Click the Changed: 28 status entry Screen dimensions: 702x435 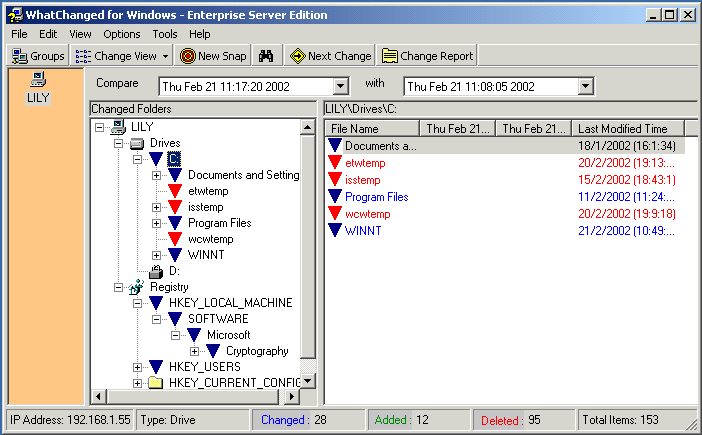point(308,420)
